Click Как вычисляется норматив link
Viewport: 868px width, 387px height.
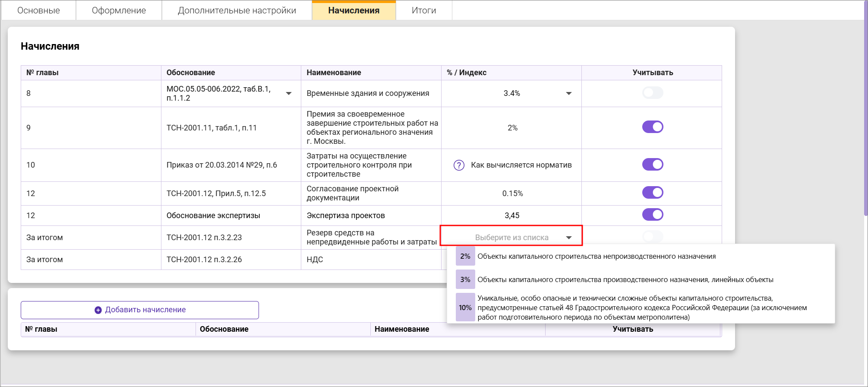click(x=521, y=165)
